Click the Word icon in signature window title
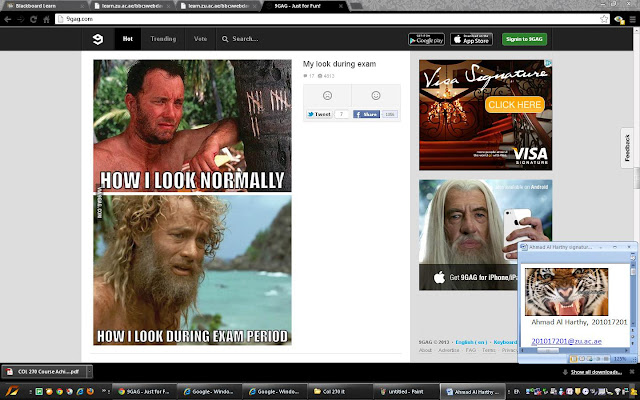The height and width of the screenshot is (400, 640). [x=524, y=247]
